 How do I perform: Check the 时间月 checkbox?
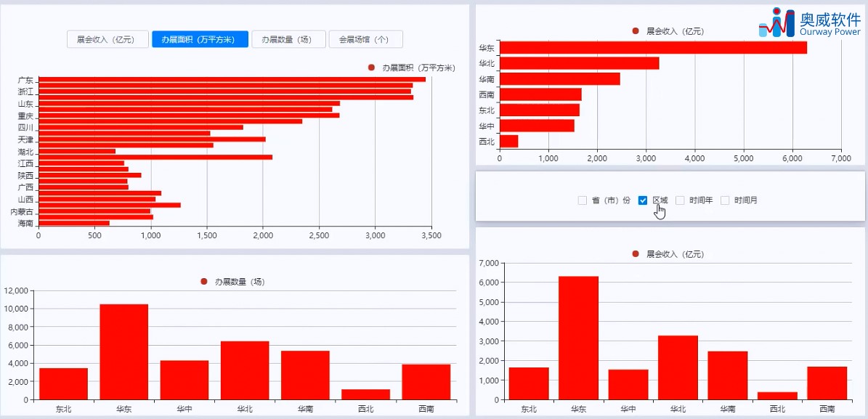click(x=725, y=200)
